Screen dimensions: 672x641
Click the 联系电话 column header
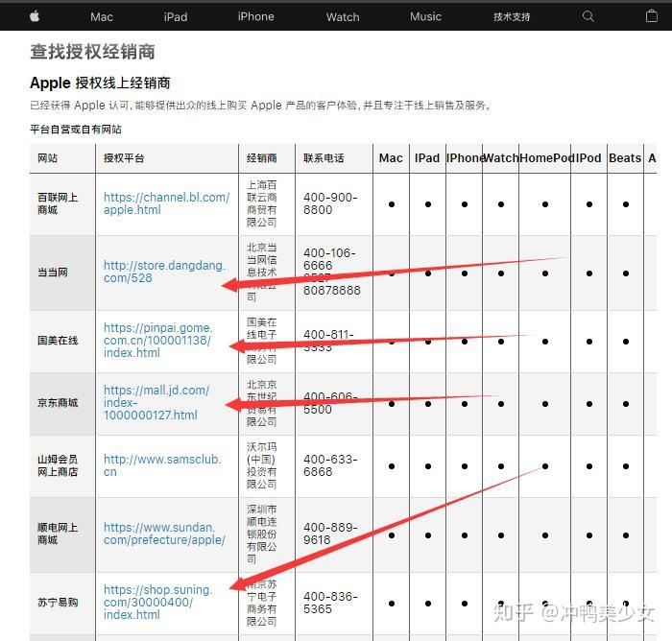point(324,158)
